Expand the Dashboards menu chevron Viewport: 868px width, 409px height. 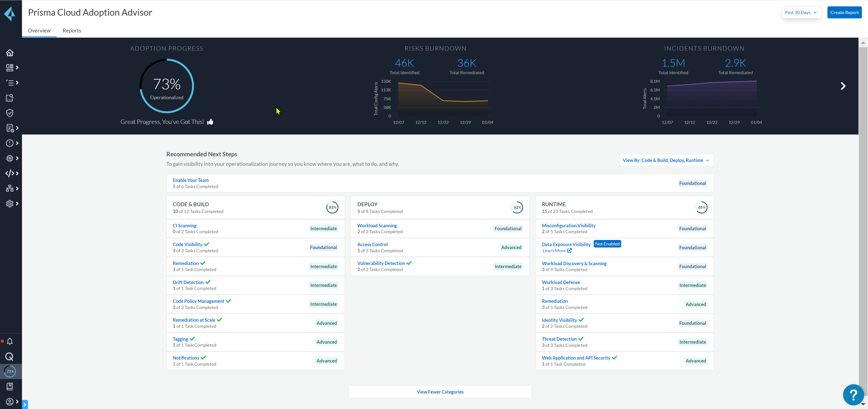tap(17, 67)
